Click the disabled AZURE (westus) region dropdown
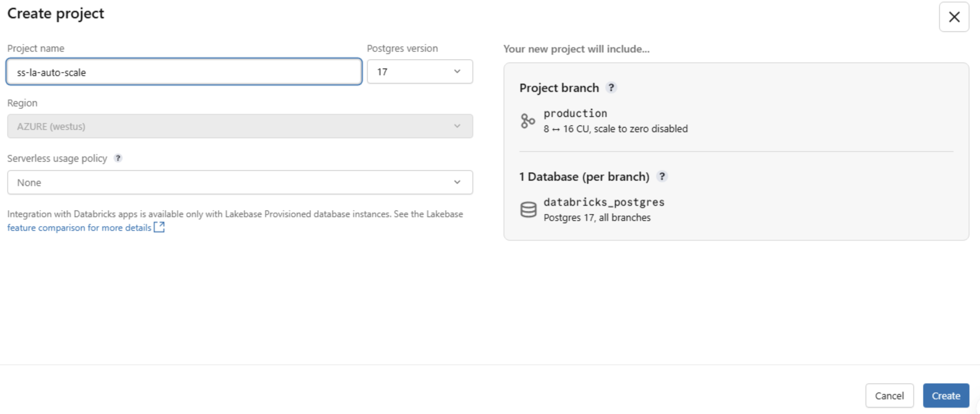 tap(240, 126)
